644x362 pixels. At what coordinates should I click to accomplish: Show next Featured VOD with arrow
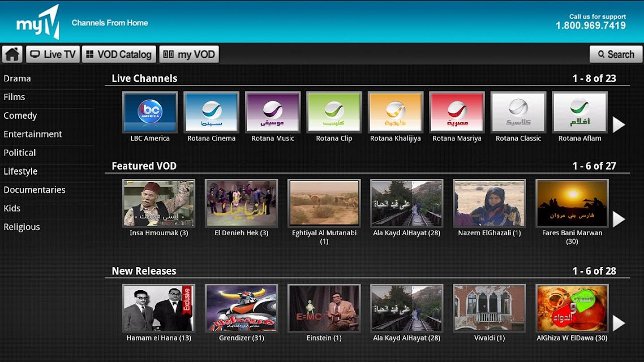coord(619,219)
